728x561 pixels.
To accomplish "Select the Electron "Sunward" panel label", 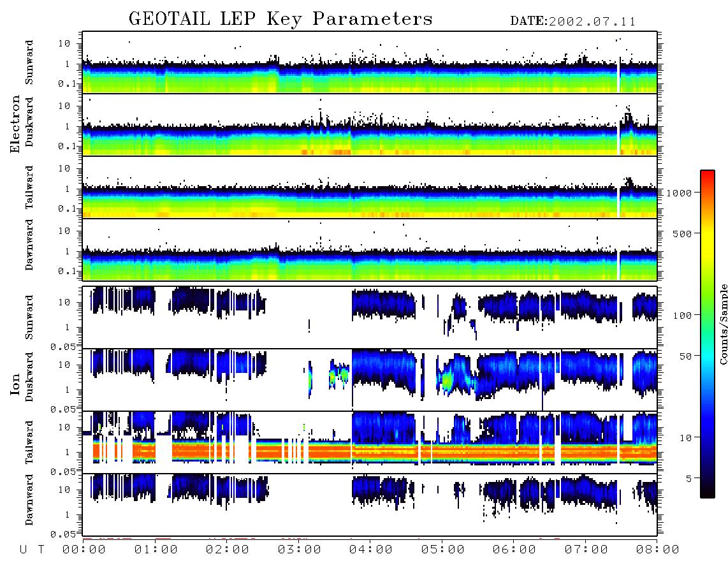I will pos(29,62).
